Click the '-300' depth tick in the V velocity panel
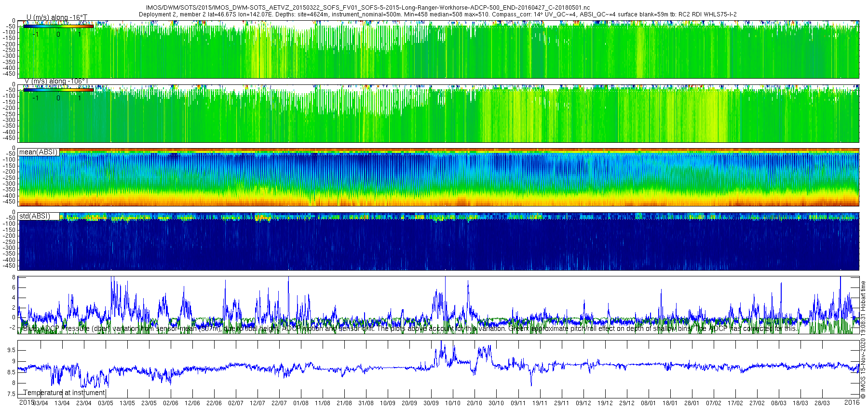 pyautogui.click(x=10, y=120)
